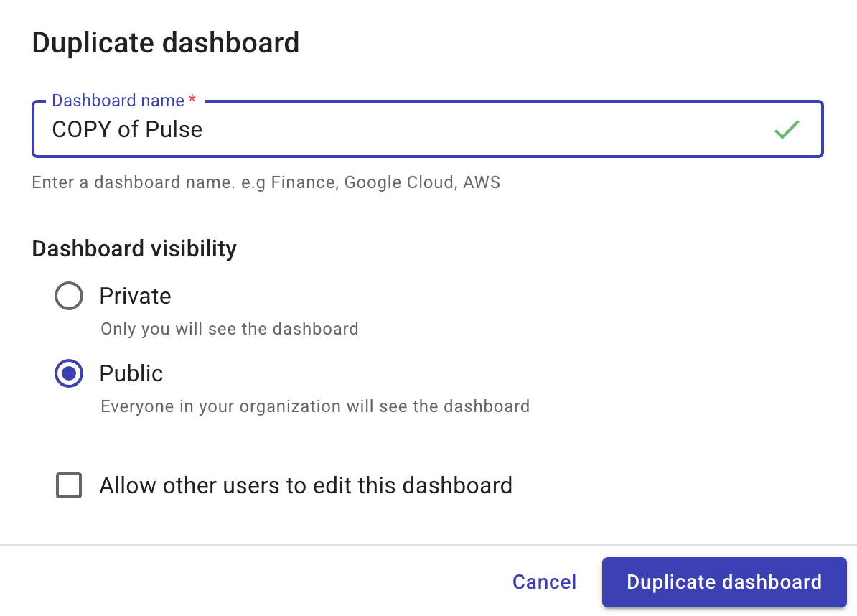The width and height of the screenshot is (857, 616).
Task: Click the Everyone in your organization description
Action: point(314,406)
